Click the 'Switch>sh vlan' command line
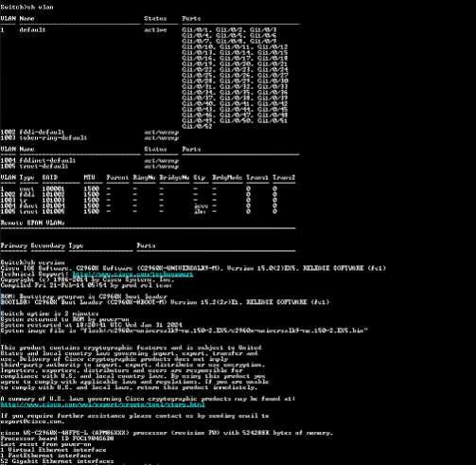The image size is (476, 465). click(x=26, y=7)
